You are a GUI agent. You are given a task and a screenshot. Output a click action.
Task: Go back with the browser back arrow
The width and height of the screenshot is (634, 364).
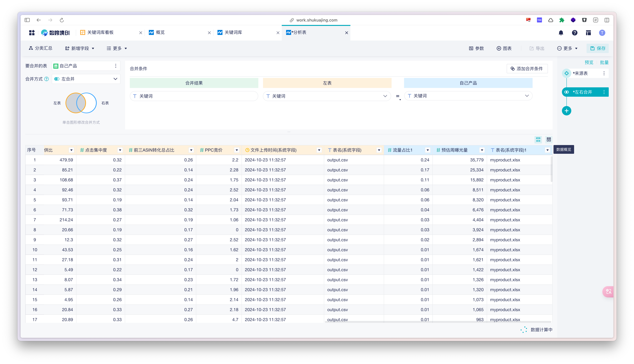pyautogui.click(x=39, y=20)
